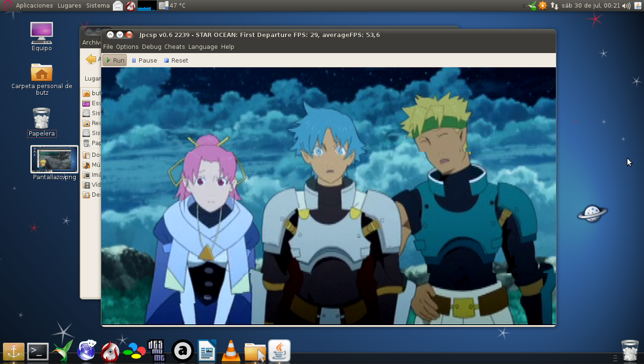
Task: Select the Papelera trash icon on desktop
Action: [42, 122]
